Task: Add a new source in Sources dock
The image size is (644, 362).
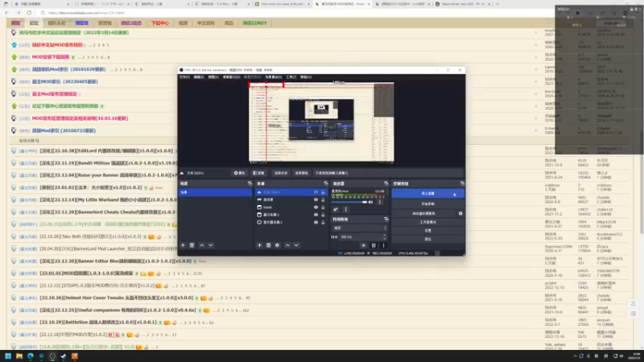Action: [259, 245]
